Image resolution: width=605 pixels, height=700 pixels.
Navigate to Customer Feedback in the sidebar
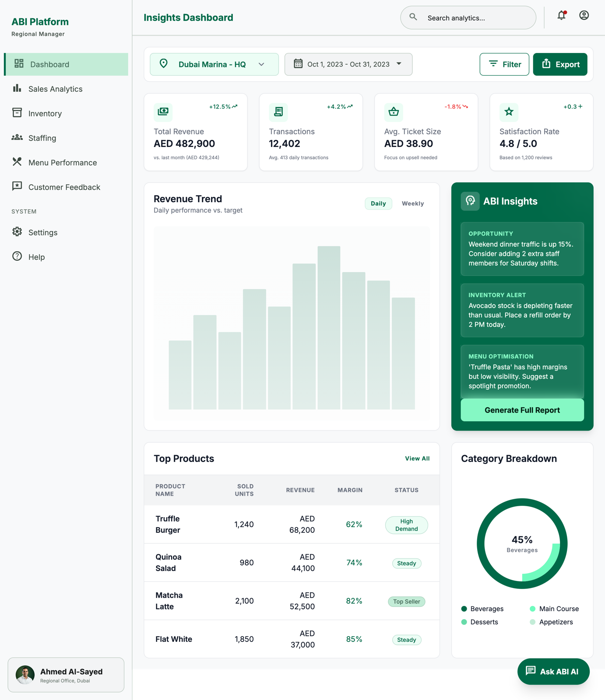tap(66, 187)
